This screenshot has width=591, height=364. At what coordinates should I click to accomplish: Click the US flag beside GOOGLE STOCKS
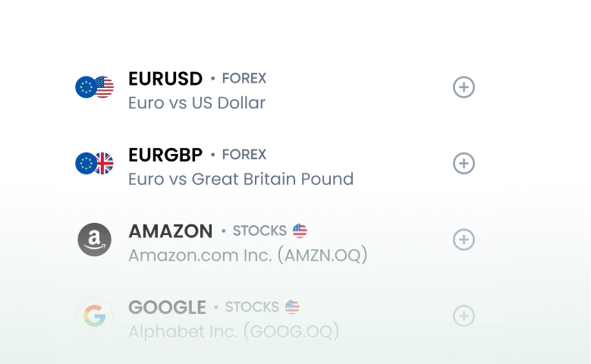tap(292, 307)
